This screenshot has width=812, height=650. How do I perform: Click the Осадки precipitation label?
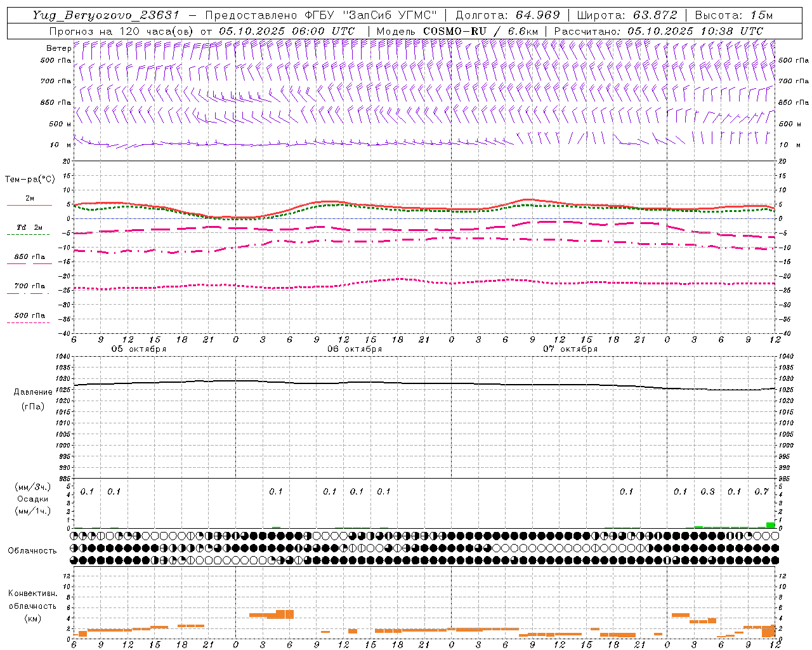(33, 499)
